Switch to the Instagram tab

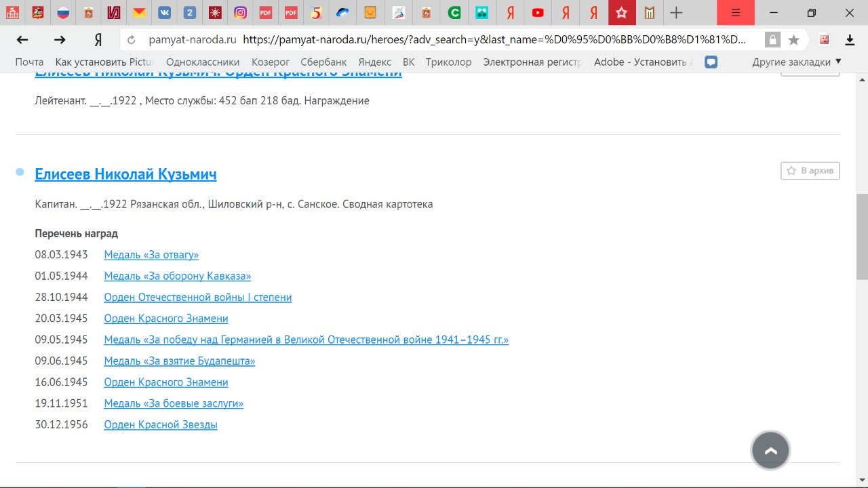tap(240, 12)
